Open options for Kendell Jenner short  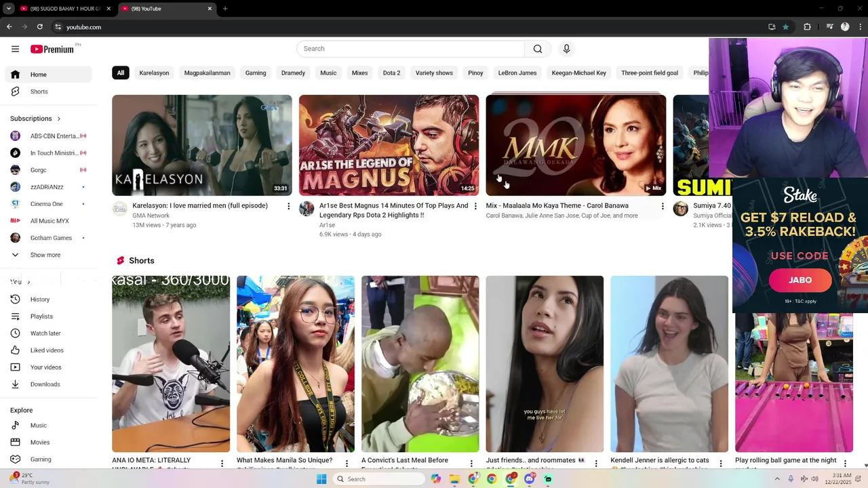click(721, 464)
